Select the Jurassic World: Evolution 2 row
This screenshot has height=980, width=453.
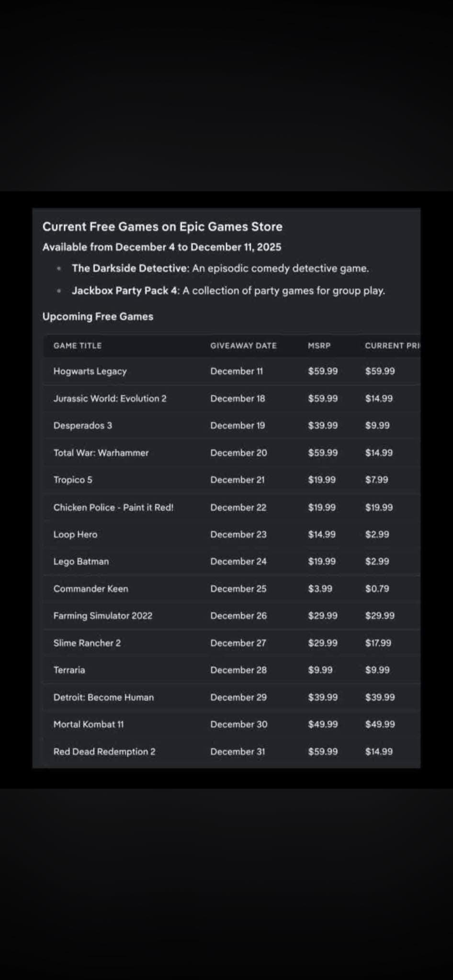click(x=110, y=399)
